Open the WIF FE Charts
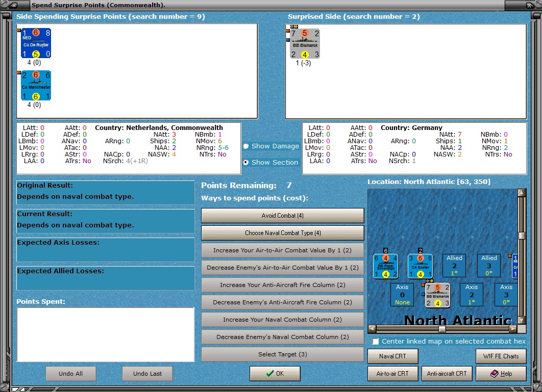Viewport: 542px width, 392px height. (501, 356)
